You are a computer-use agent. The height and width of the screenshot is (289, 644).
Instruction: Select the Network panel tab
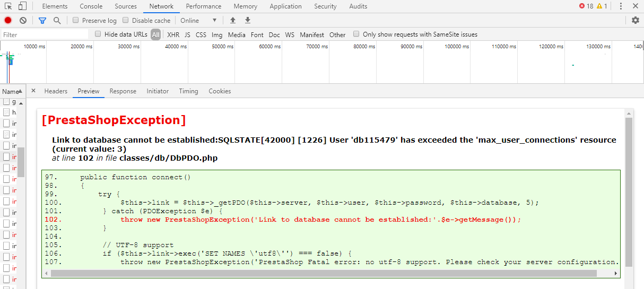[161, 6]
